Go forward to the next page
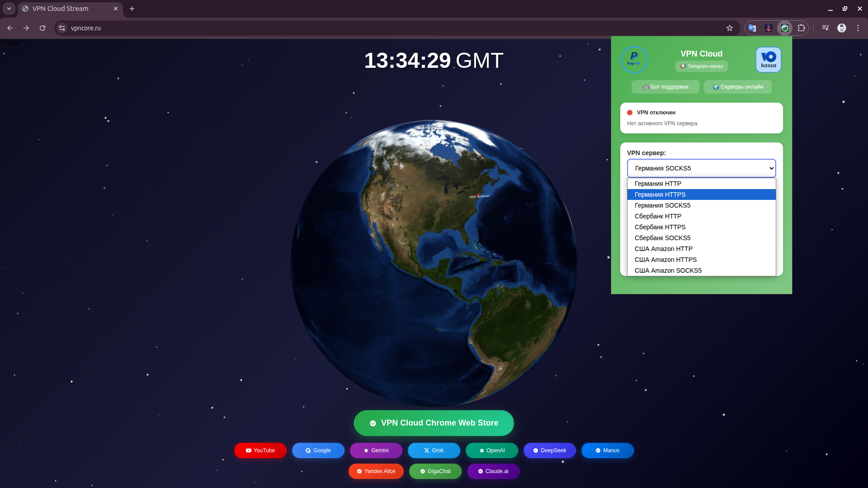The height and width of the screenshot is (488, 868). 26,28
